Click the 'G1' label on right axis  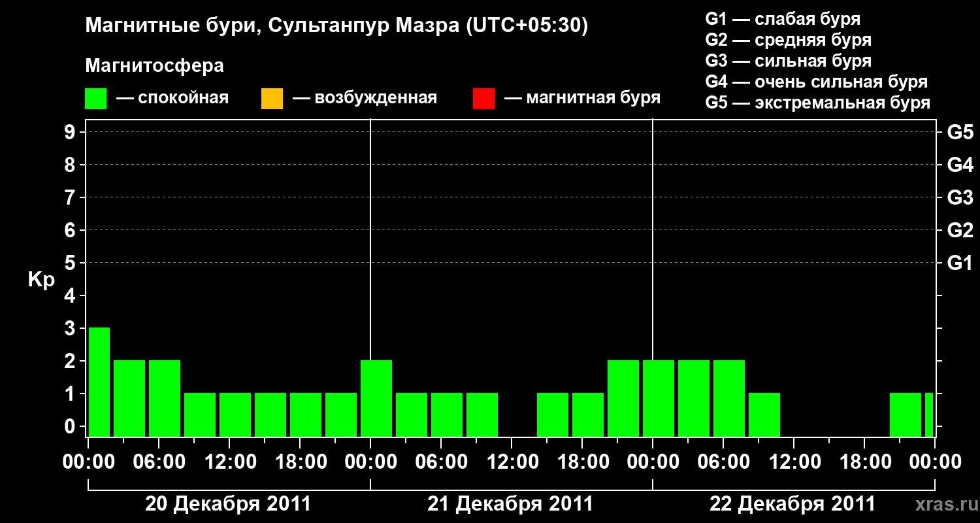(960, 263)
